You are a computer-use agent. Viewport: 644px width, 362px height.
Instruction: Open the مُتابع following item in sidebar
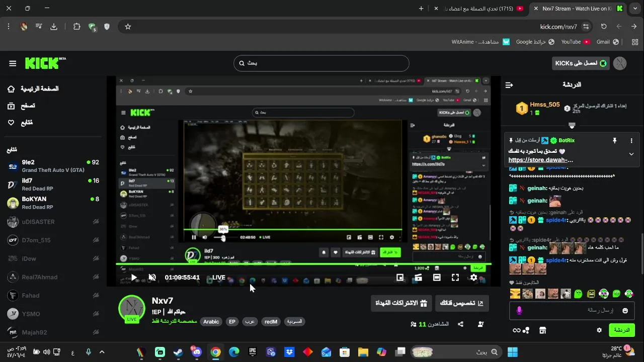point(20,123)
